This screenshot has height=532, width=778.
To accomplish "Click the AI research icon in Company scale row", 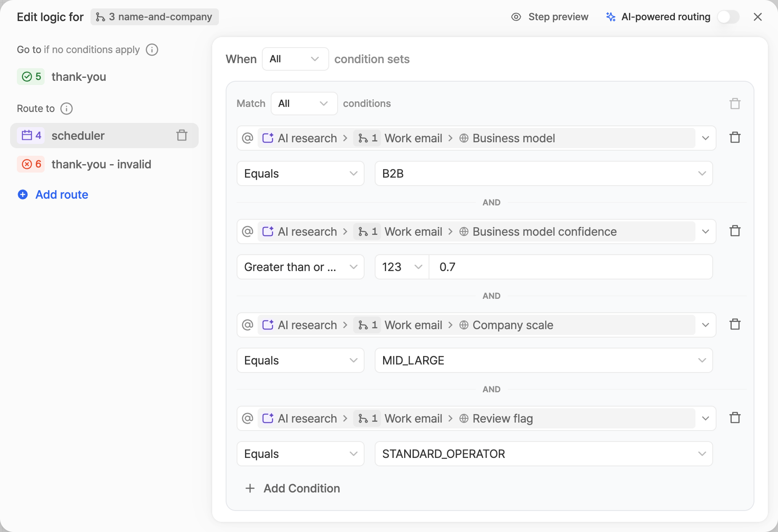I will 268,325.
